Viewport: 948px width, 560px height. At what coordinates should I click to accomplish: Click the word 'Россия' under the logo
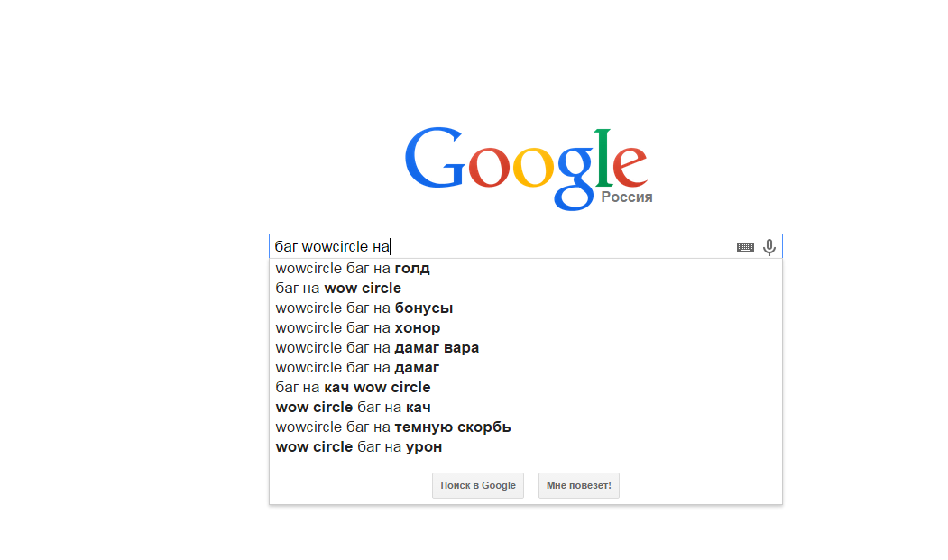click(627, 197)
